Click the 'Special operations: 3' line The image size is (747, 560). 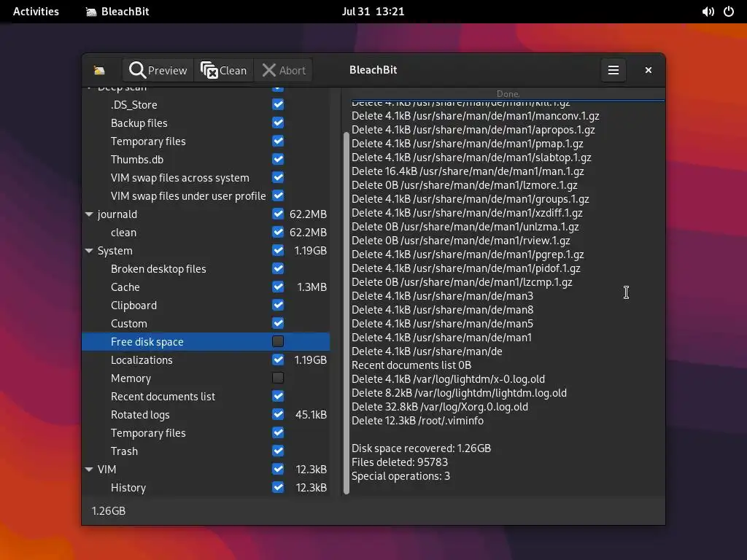click(x=400, y=475)
